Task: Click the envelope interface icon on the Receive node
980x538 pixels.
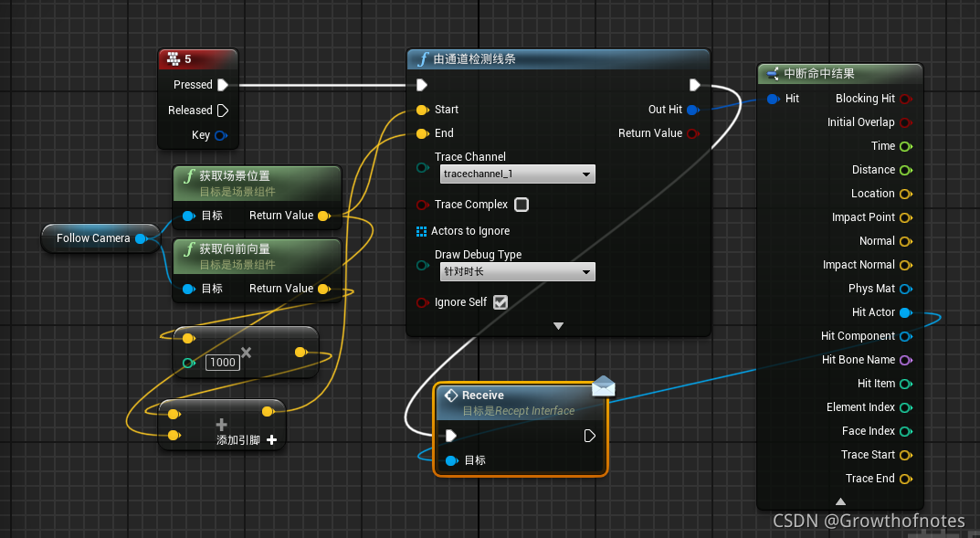Action: [603, 386]
